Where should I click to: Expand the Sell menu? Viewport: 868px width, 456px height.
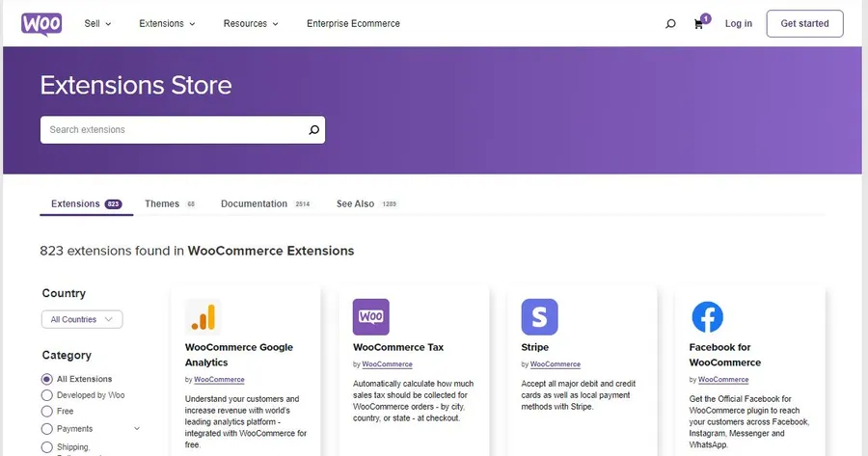pyautogui.click(x=97, y=24)
